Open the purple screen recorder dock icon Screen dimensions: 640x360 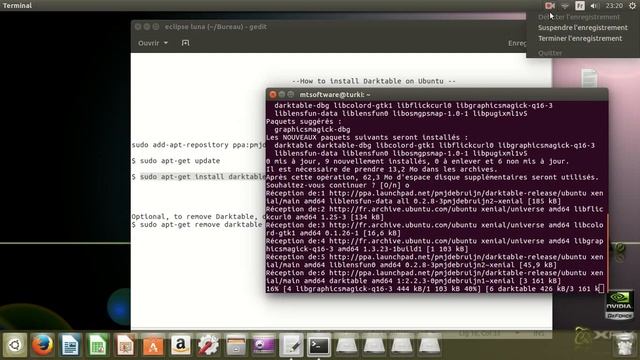(264, 345)
